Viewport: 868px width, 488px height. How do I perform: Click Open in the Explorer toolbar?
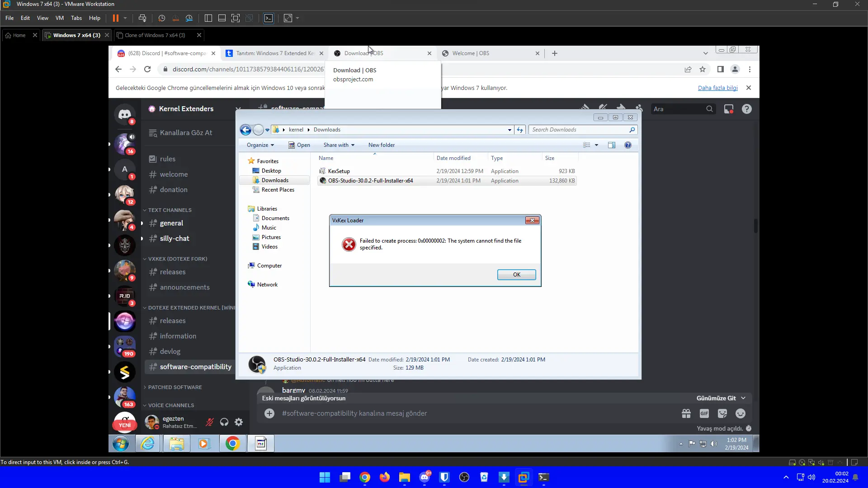pyautogui.click(x=299, y=145)
